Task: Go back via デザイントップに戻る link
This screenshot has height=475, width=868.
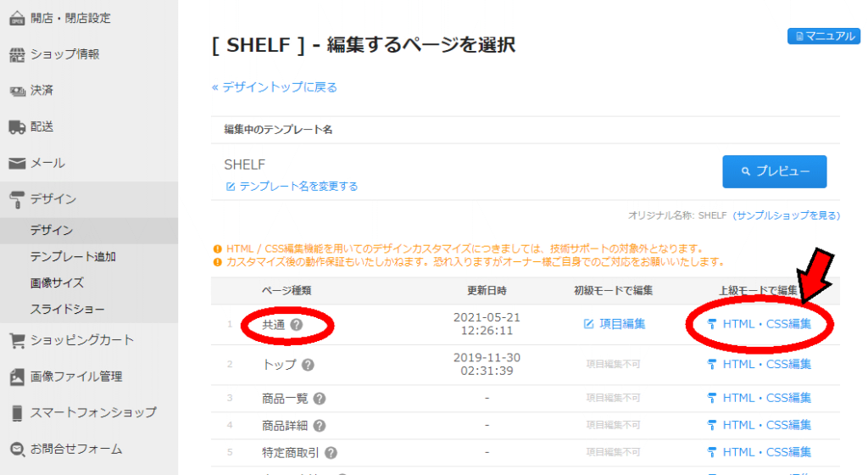Action: pos(275,87)
